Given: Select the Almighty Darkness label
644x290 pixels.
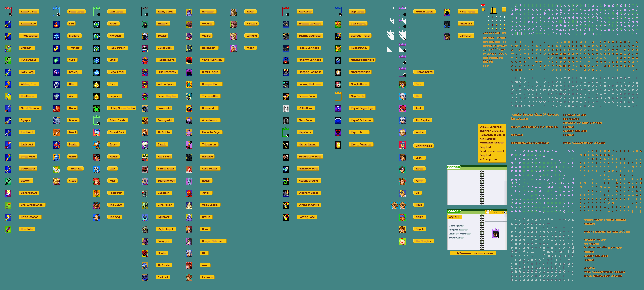Looking at the screenshot, I should pyautogui.click(x=310, y=60).
